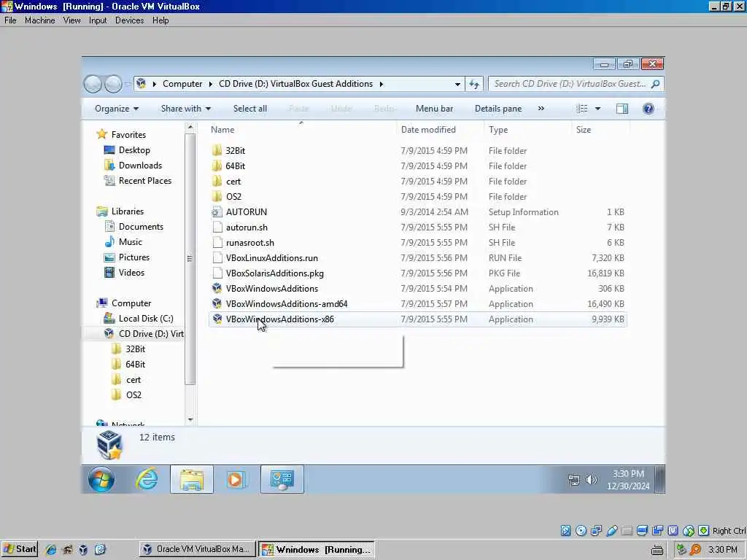
Task: Click the guest volume speaker tray icon
Action: point(591,480)
